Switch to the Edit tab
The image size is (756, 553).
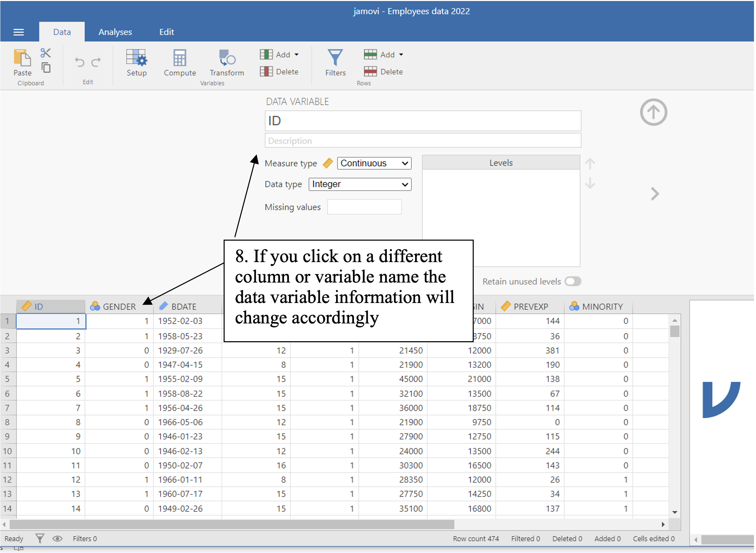(x=167, y=32)
